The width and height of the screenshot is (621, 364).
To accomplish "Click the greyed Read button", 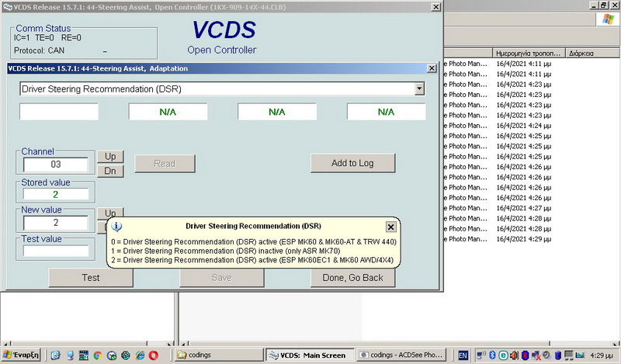I will click(x=165, y=164).
